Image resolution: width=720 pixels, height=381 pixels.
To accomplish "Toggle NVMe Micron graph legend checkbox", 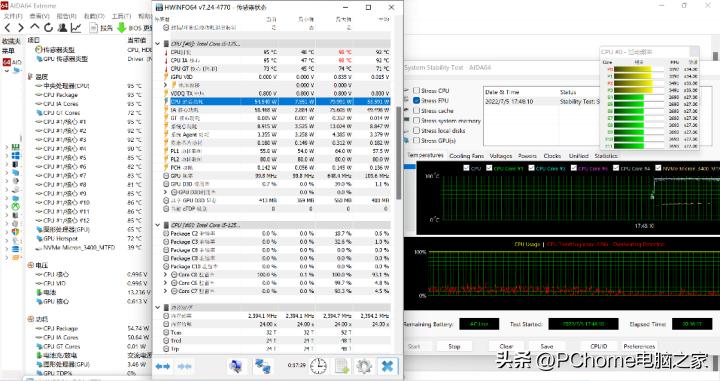I will click(658, 168).
